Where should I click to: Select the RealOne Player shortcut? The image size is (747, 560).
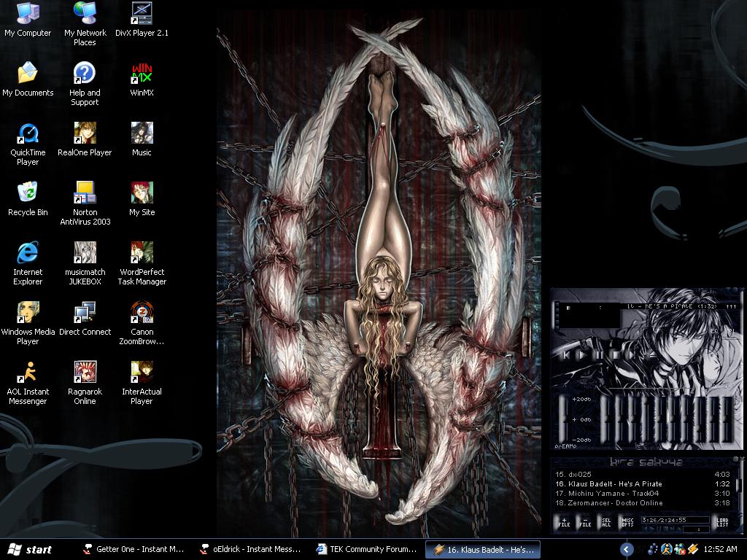(85, 139)
